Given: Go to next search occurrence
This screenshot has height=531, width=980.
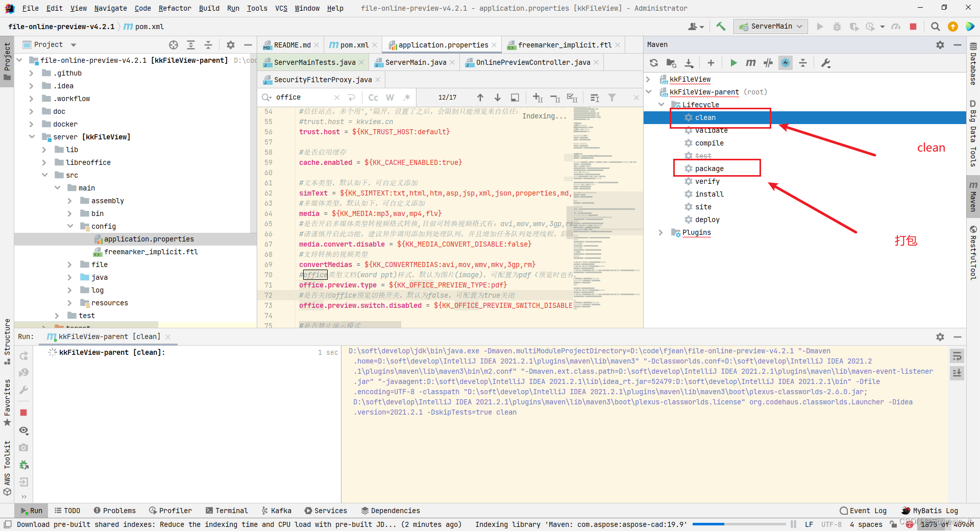Looking at the screenshot, I should (498, 98).
